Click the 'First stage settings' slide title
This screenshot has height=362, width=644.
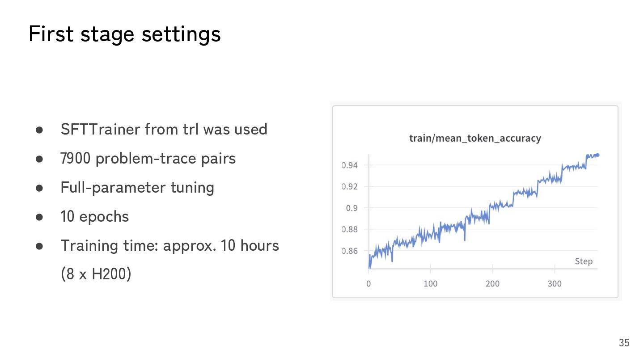(125, 34)
